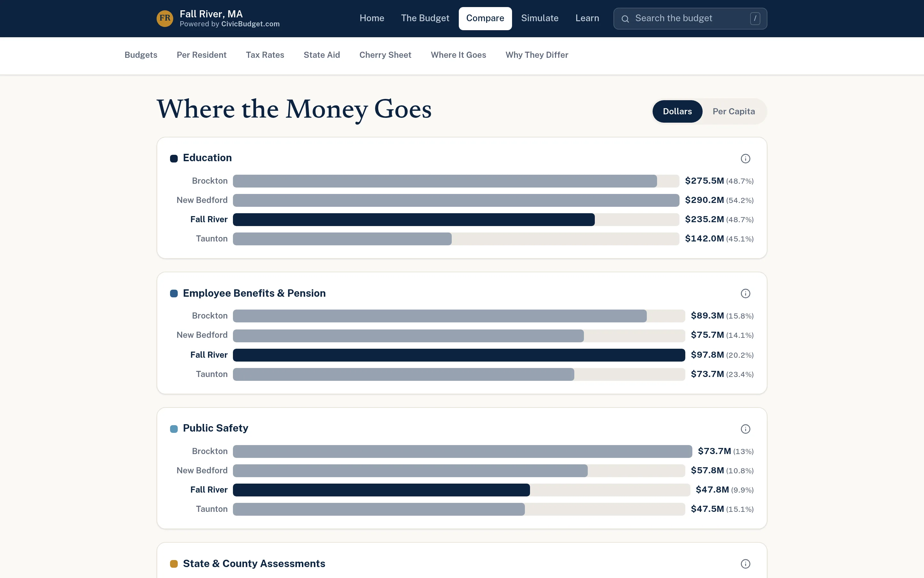Click Taunton's Education bar
This screenshot has width=924, height=578.
tap(342, 239)
